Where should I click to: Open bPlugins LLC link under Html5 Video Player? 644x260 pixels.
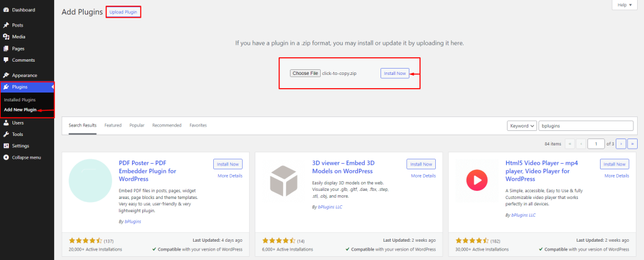tap(524, 215)
